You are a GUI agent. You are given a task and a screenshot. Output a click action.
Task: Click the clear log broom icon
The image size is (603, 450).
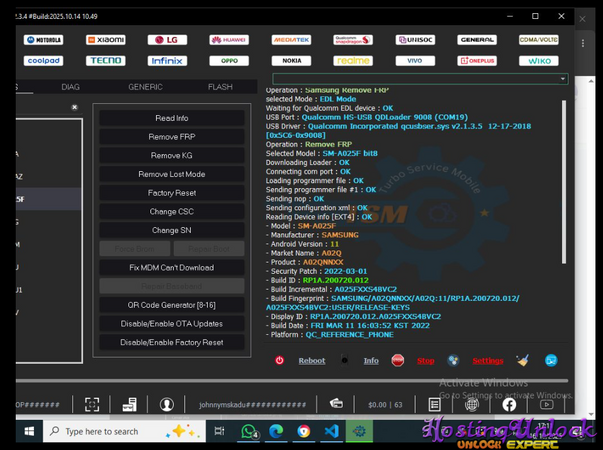click(x=523, y=360)
